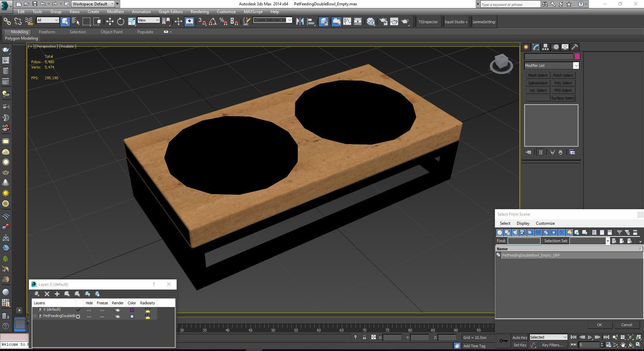Open the Create command panel tab
Screen dimensions: 644x351
coord(526,47)
